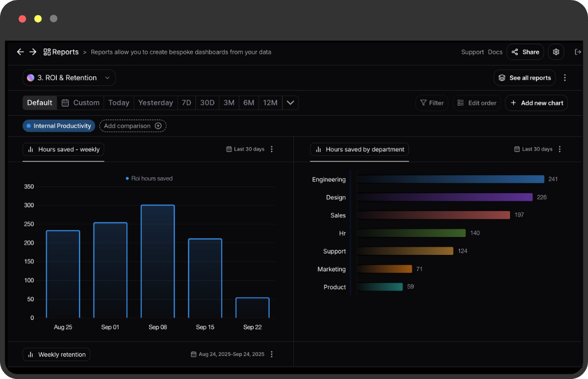The image size is (588, 379).
Task: Expand more date range options chevron
Action: click(x=290, y=103)
